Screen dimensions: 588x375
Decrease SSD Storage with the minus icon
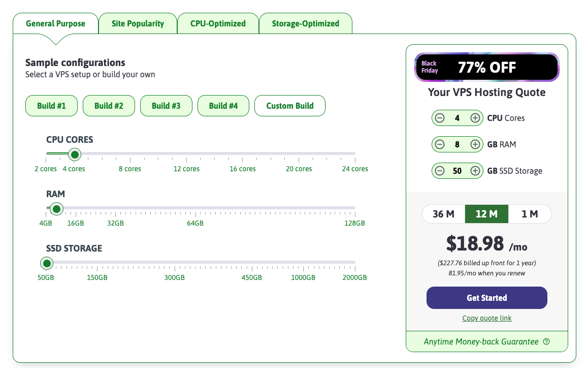[x=440, y=170]
